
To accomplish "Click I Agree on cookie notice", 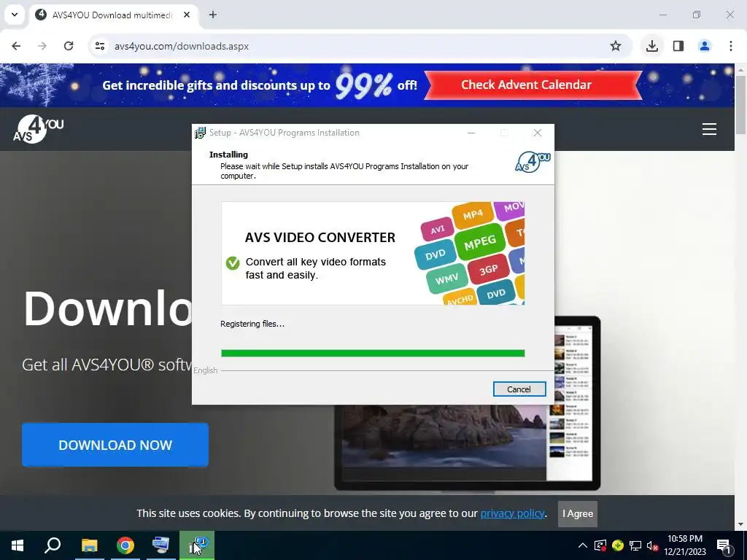I will [578, 514].
